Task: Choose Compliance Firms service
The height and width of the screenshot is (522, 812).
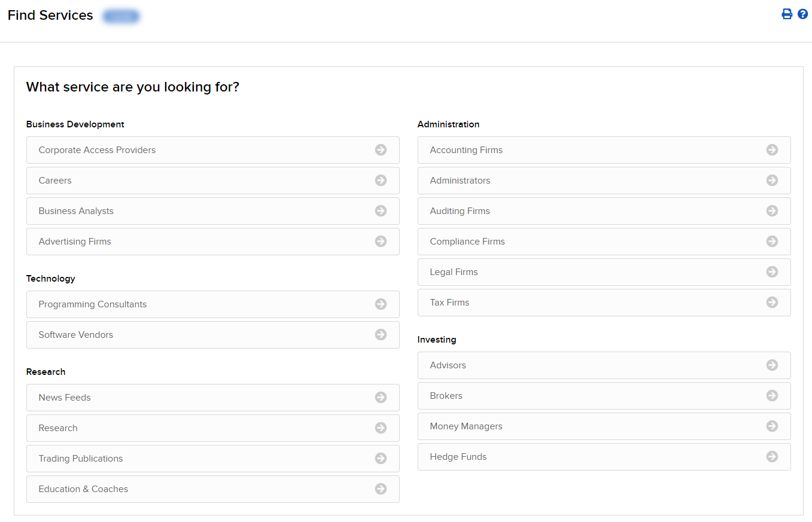Action: coord(467,242)
